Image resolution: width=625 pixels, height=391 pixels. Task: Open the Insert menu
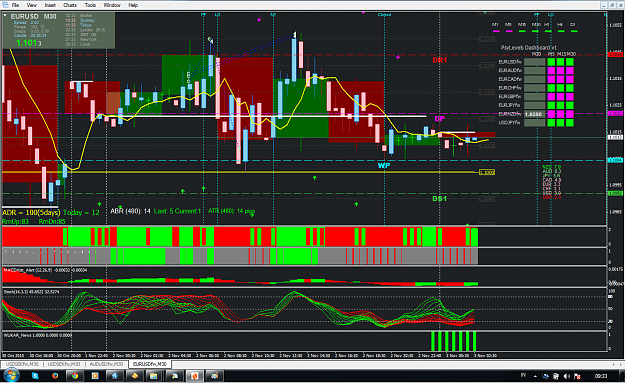point(50,5)
